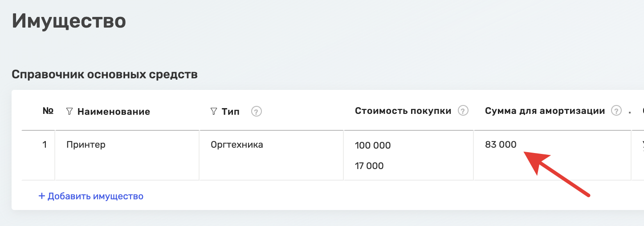Click the Справочник основных средств heading
The width and height of the screenshot is (644, 226).
[x=105, y=74]
